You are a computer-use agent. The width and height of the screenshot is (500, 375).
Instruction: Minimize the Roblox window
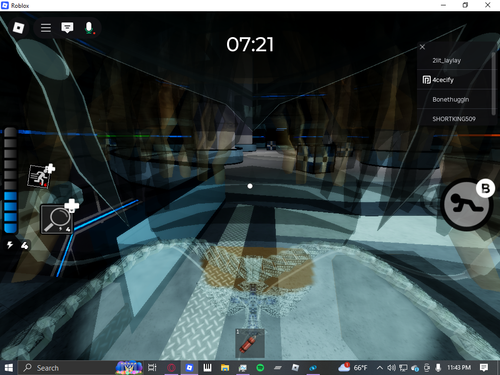pyautogui.click(x=443, y=5)
